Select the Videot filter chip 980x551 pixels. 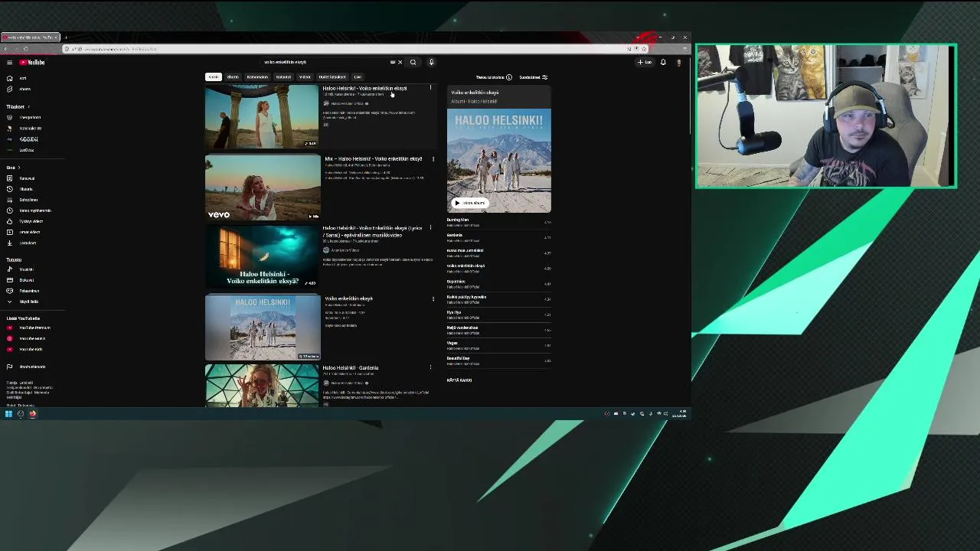coord(305,77)
